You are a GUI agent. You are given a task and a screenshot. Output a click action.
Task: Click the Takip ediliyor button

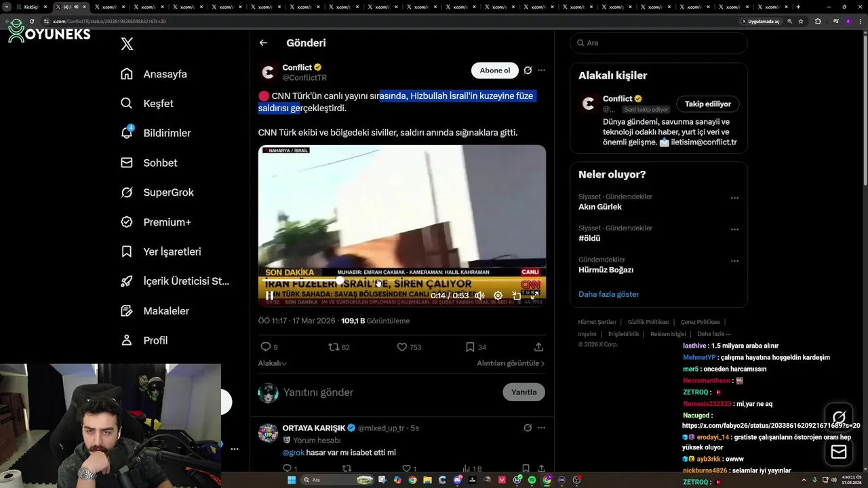click(707, 104)
